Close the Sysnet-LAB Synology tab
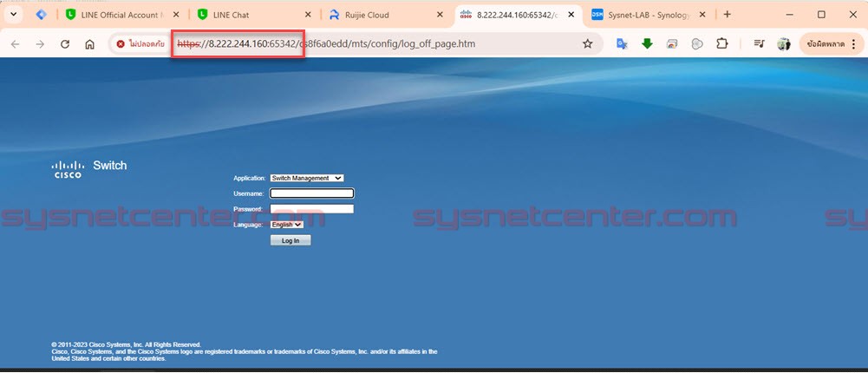The image size is (868, 373). click(x=703, y=15)
